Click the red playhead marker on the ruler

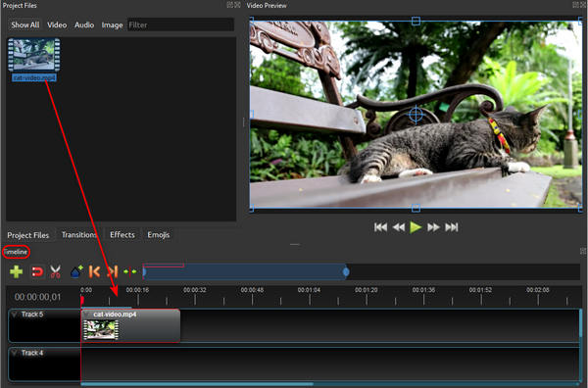point(82,300)
